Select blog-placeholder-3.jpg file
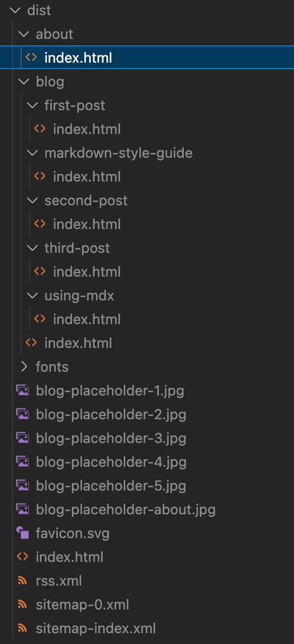Image resolution: width=294 pixels, height=644 pixels. 111,438
